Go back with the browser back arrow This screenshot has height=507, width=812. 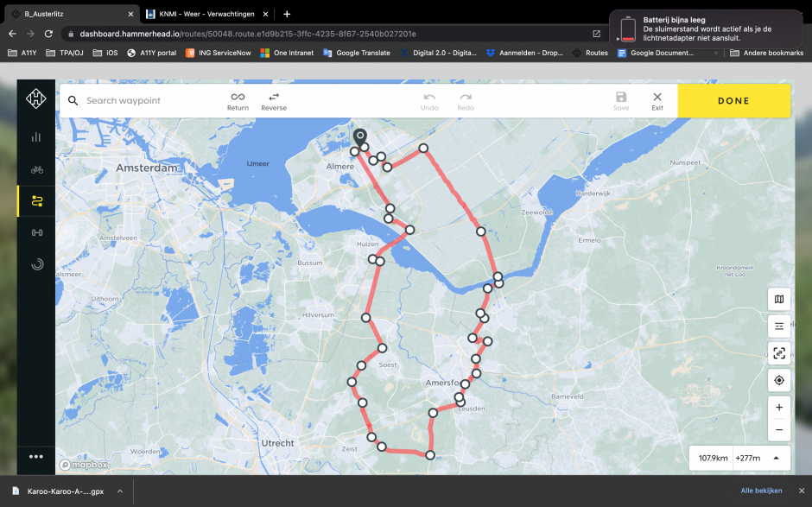pyautogui.click(x=12, y=34)
